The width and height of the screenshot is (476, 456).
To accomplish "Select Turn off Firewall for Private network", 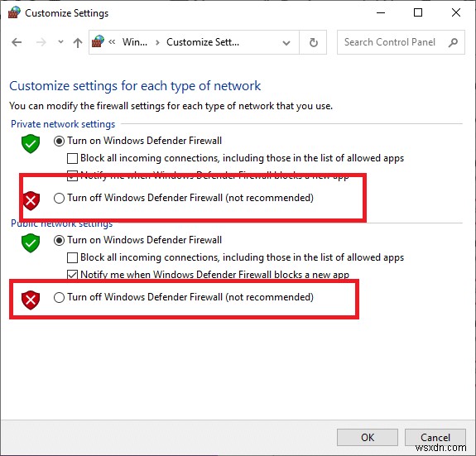I will coord(59,198).
